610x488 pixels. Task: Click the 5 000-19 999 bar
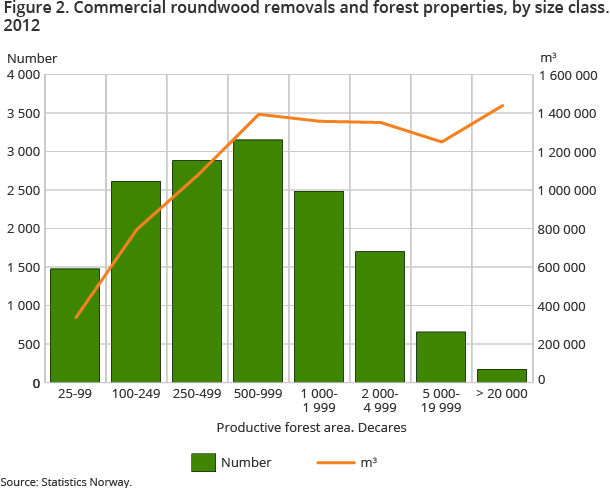click(x=441, y=357)
